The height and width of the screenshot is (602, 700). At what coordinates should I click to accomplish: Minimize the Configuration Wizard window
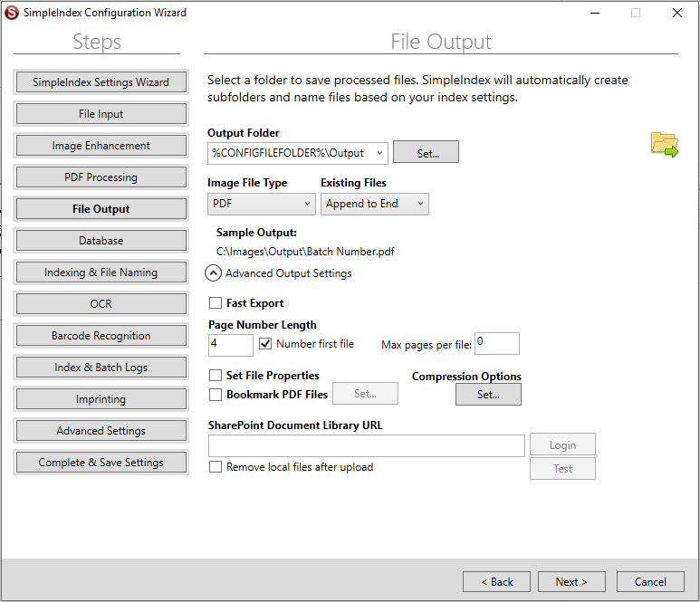(x=595, y=13)
